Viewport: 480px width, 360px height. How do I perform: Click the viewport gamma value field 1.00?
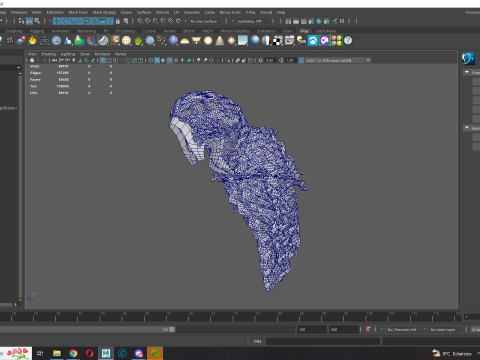(290, 60)
